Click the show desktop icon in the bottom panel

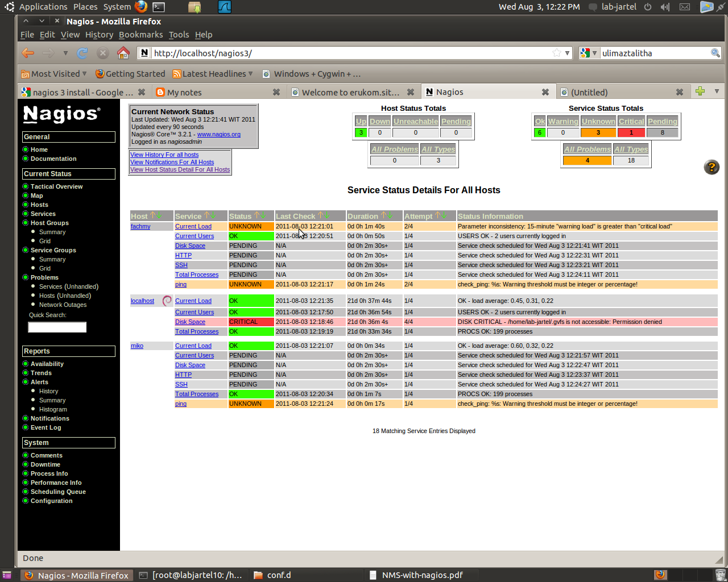pos(7,575)
